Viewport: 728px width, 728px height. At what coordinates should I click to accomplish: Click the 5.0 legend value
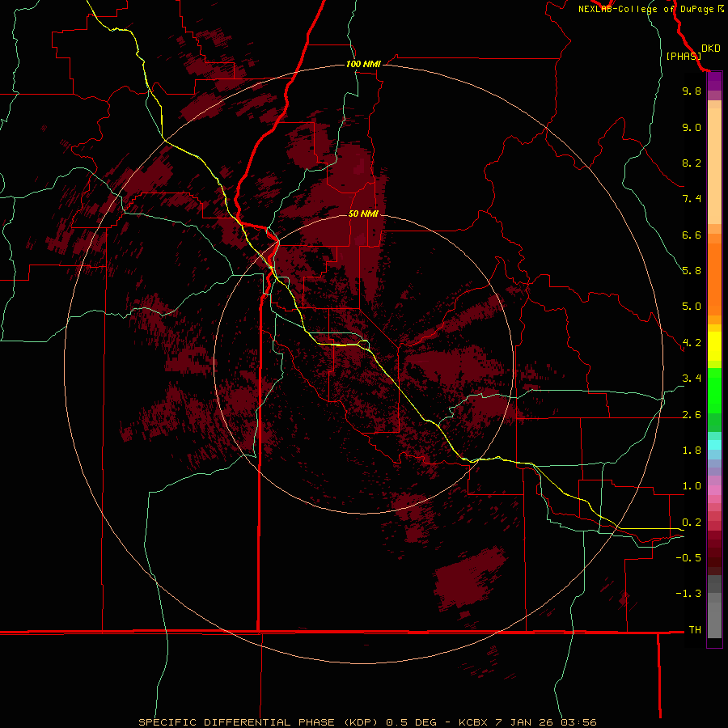692,307
